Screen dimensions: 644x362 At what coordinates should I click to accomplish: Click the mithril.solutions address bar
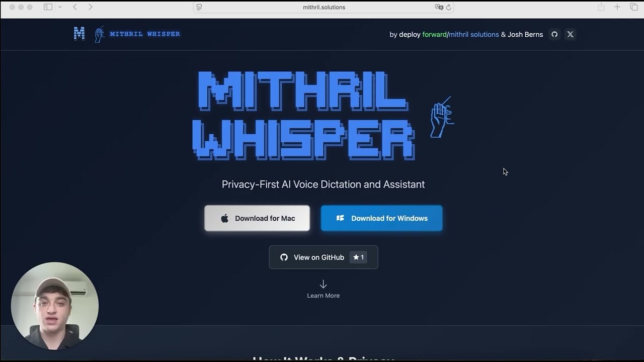(324, 7)
